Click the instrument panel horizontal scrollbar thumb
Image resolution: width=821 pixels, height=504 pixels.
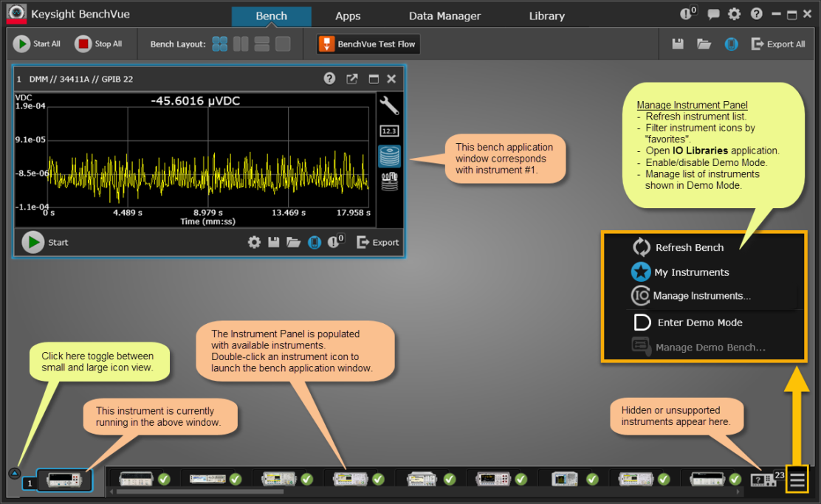coord(199,491)
